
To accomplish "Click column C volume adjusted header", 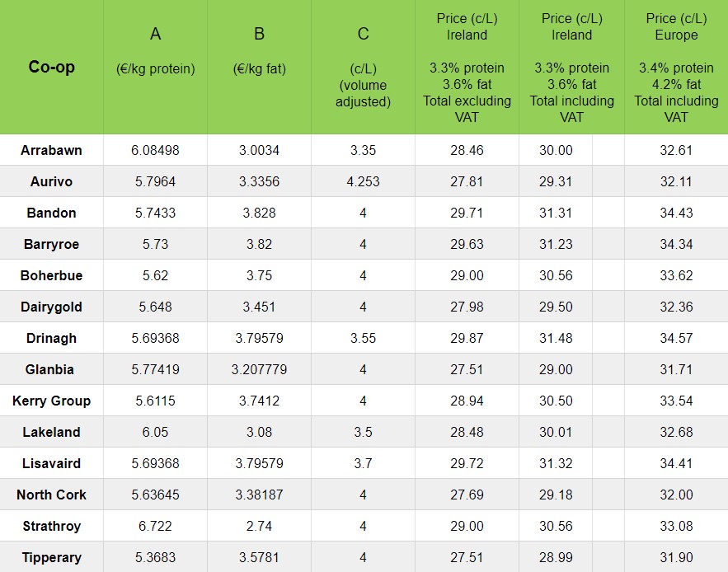I will (363, 68).
